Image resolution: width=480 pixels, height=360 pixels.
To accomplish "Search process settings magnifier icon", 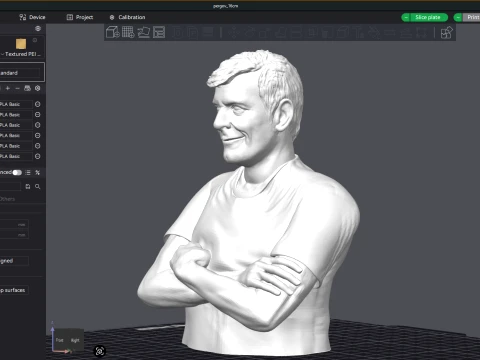I will (x=38, y=187).
